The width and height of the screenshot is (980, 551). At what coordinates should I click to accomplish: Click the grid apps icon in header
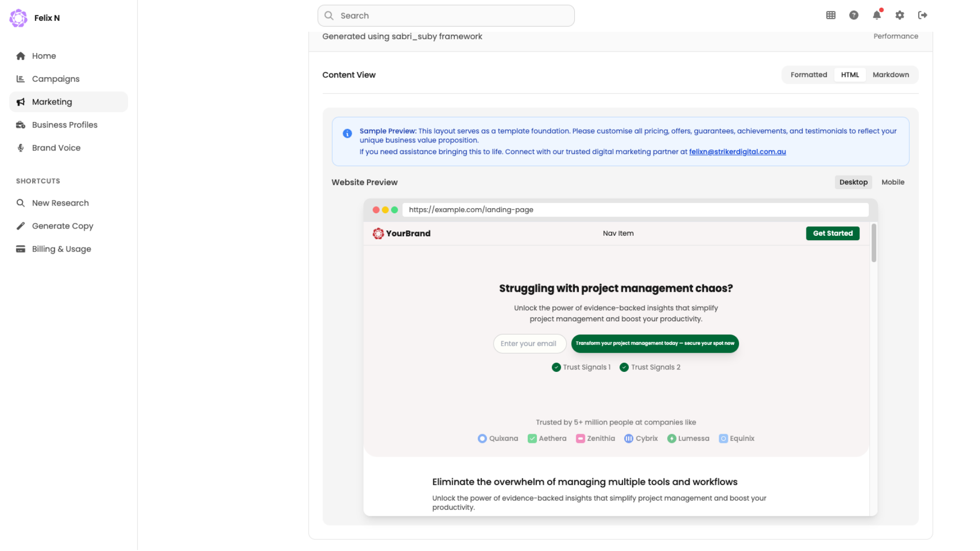830,15
